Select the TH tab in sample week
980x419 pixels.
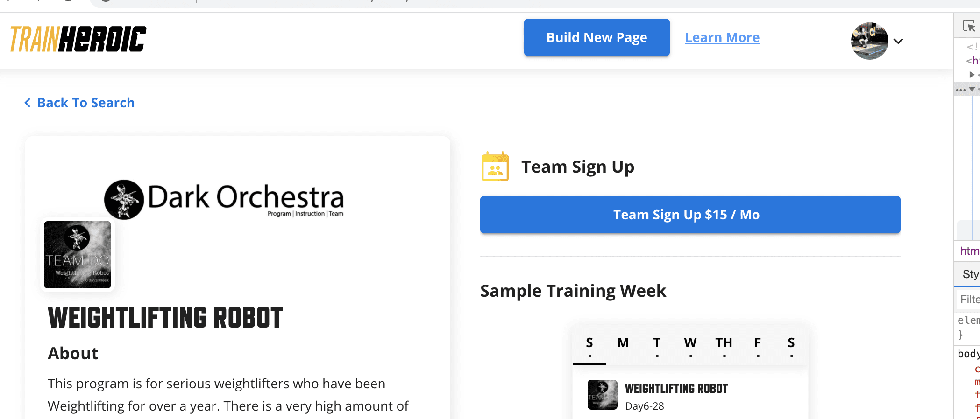point(724,346)
